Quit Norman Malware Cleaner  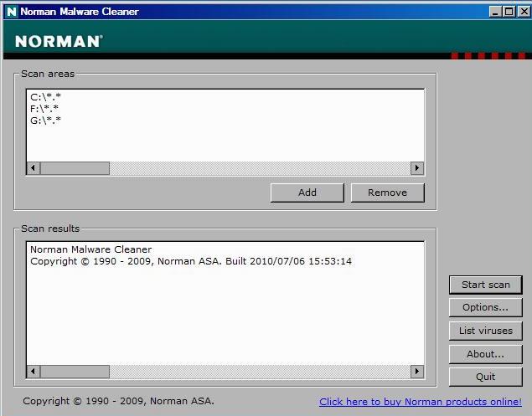[x=486, y=377]
